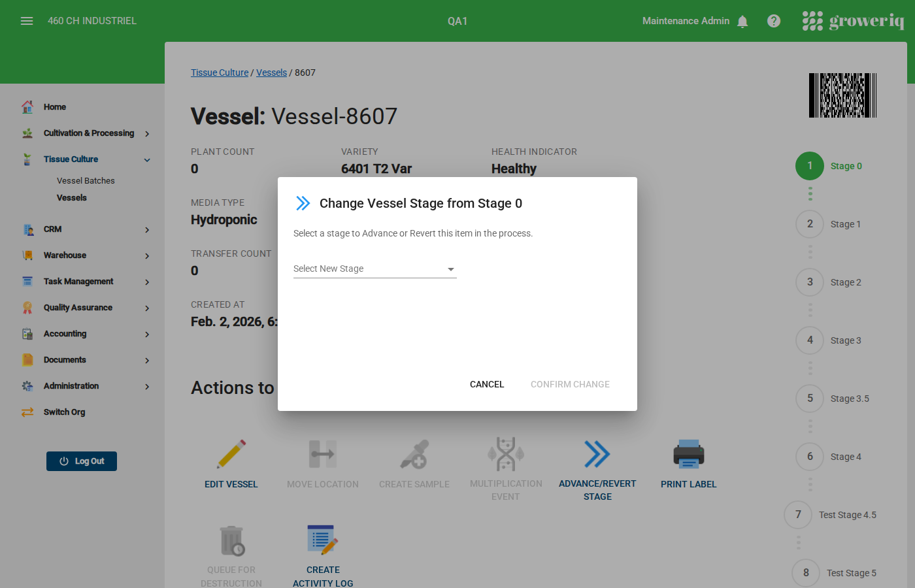Click Test Stage 4.5 circle
Screen dimensions: 915x588
pos(798,515)
